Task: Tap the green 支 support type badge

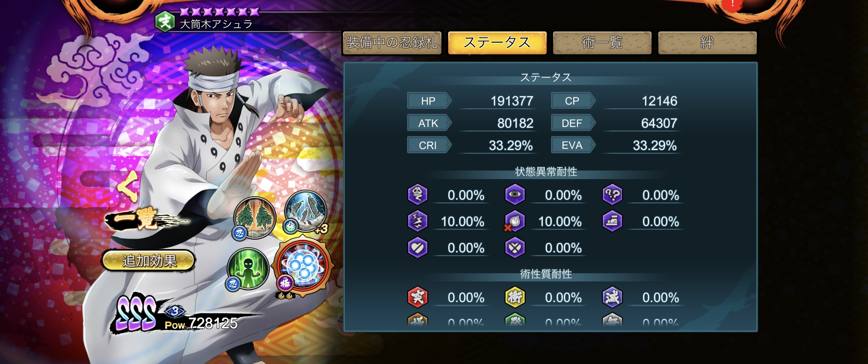Action: coord(165,21)
